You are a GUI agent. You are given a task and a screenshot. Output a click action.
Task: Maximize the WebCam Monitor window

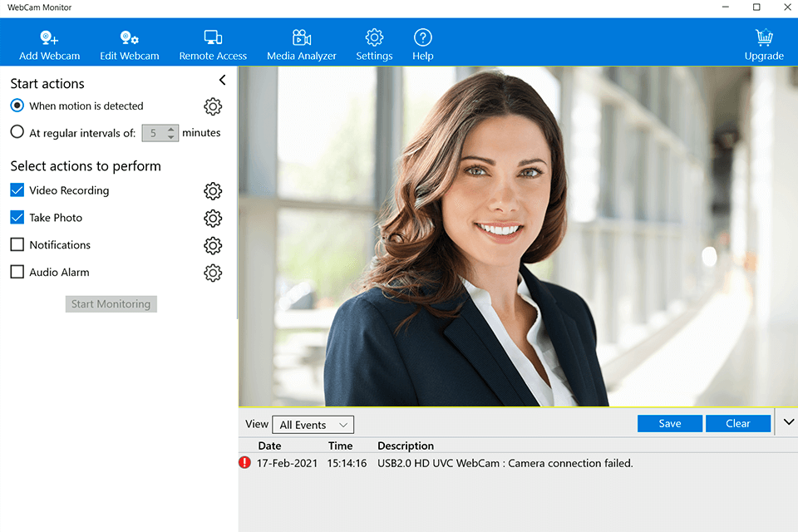point(756,7)
